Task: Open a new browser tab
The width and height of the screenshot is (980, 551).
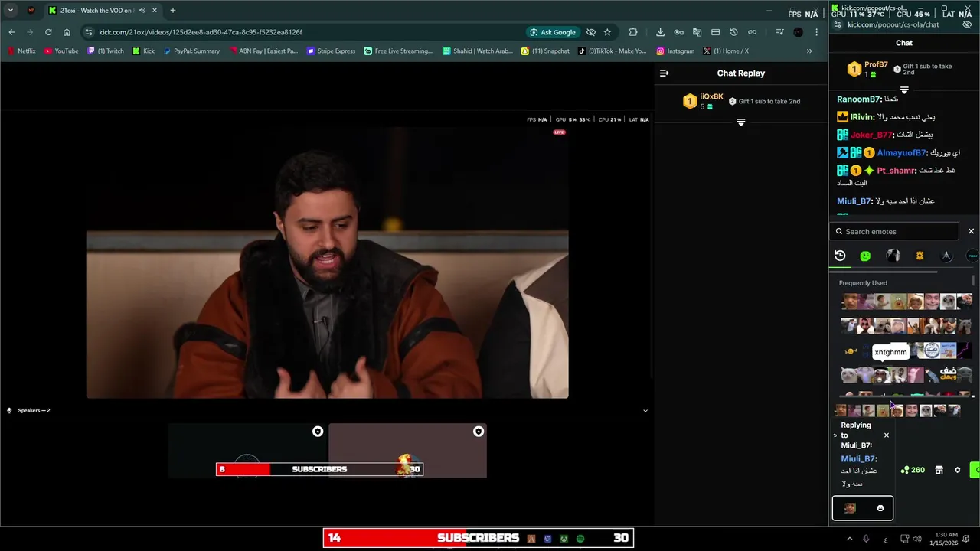Action: pyautogui.click(x=172, y=11)
